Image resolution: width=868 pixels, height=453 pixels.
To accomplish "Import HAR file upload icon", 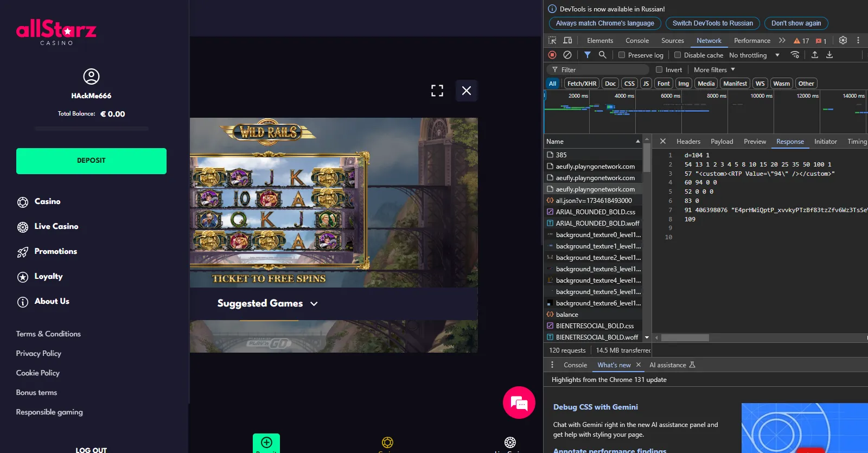I will coord(815,55).
